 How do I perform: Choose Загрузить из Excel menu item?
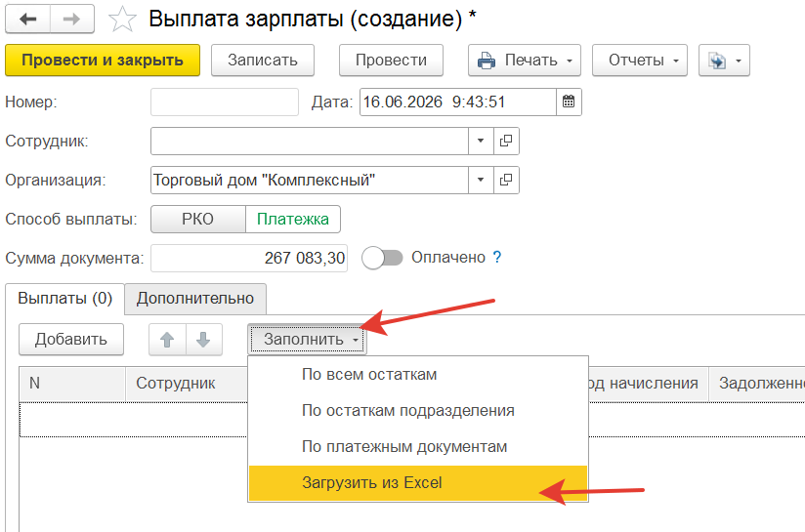click(418, 483)
